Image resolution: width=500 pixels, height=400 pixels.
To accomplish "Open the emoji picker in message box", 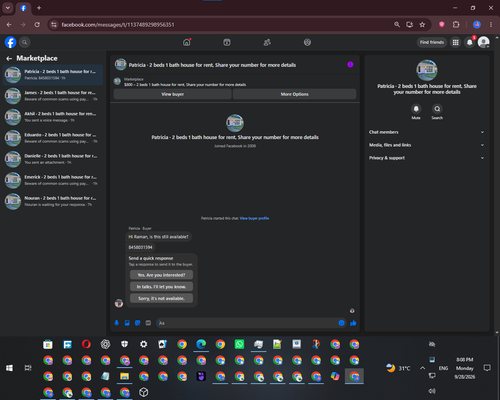I will click(341, 323).
